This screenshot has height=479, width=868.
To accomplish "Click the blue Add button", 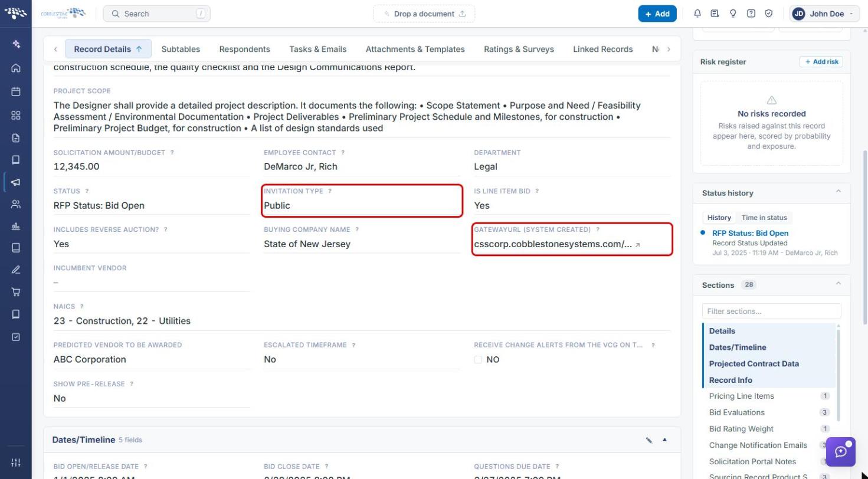I will coord(657,14).
